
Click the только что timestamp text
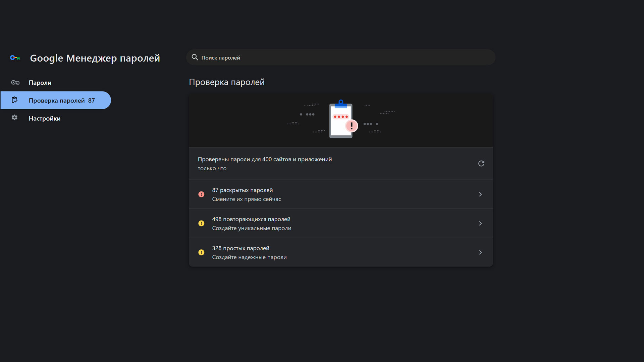pos(212,168)
